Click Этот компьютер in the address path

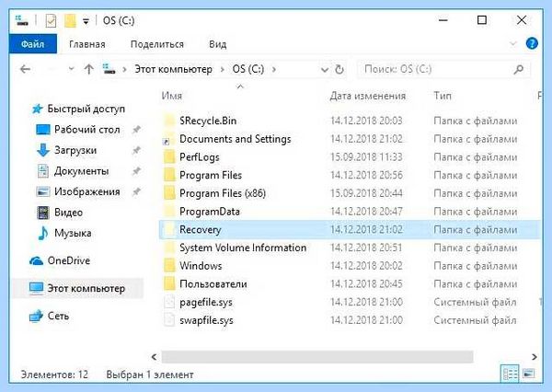click(174, 69)
